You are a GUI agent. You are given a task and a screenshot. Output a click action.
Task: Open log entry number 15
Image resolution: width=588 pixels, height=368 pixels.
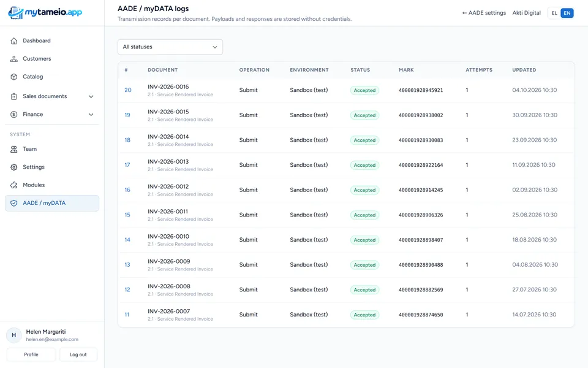pos(127,215)
